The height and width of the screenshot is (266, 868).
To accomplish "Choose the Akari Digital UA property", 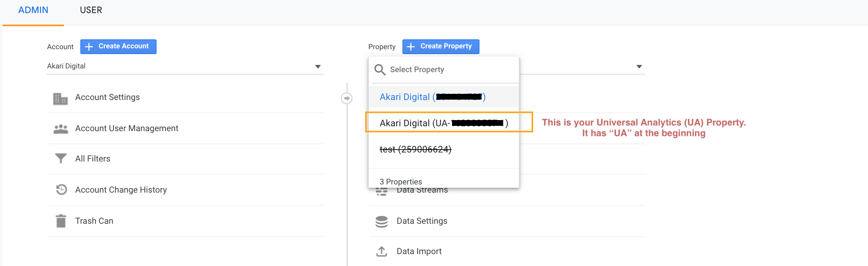I will [444, 123].
